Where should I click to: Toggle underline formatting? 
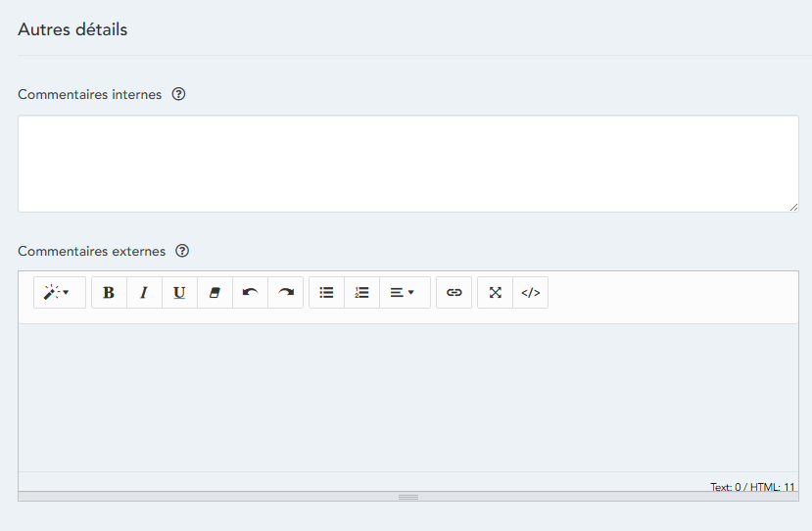coord(179,293)
